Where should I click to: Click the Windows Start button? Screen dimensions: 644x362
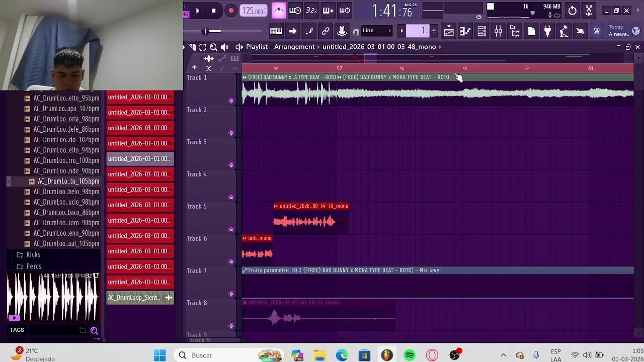(x=160, y=355)
